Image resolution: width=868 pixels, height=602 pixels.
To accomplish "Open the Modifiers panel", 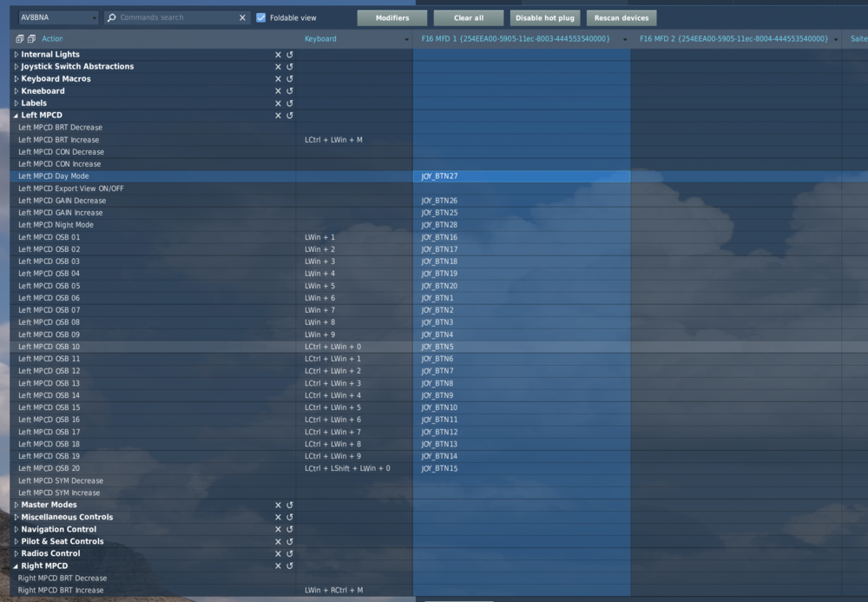I will 392,17.
